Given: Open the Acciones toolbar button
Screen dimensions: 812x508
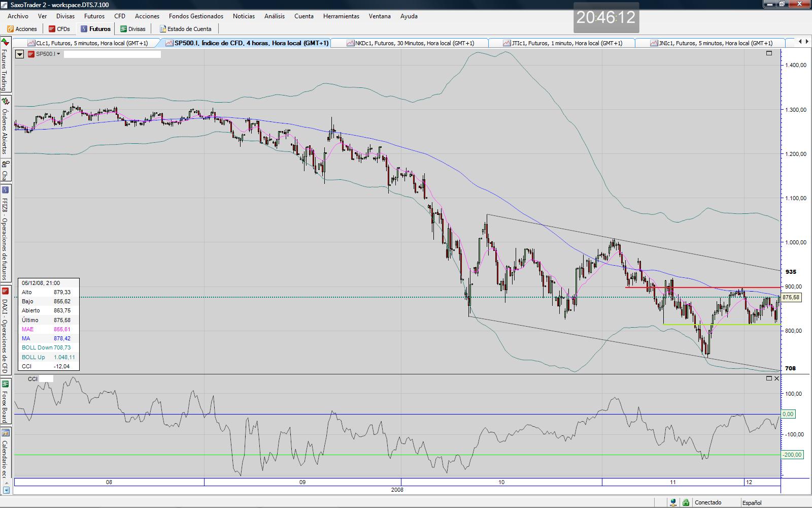Looking at the screenshot, I should pos(22,29).
